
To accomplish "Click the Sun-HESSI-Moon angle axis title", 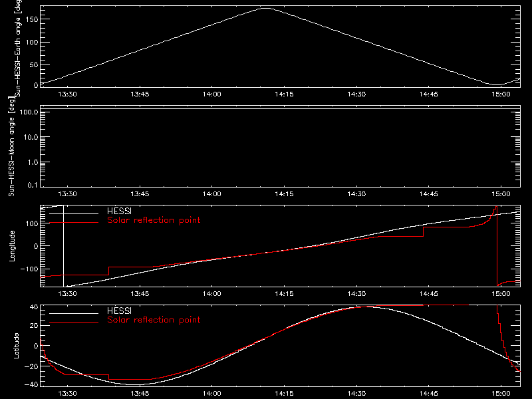I will tap(11, 146).
